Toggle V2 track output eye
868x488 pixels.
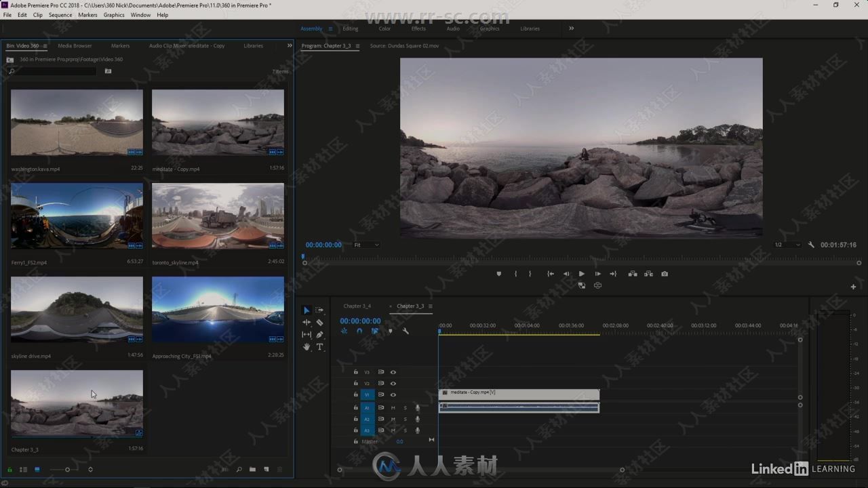(x=393, y=384)
